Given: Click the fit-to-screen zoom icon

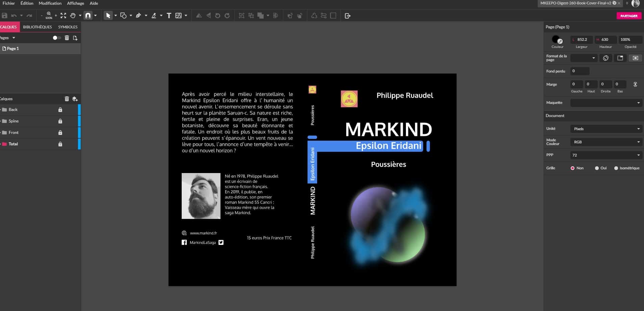Looking at the screenshot, I should click(x=63, y=16).
